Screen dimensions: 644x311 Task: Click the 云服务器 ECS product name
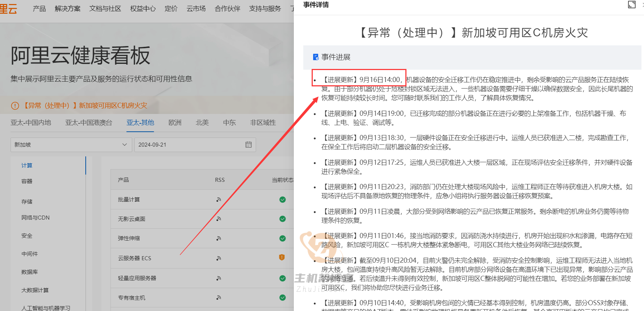tap(134, 258)
